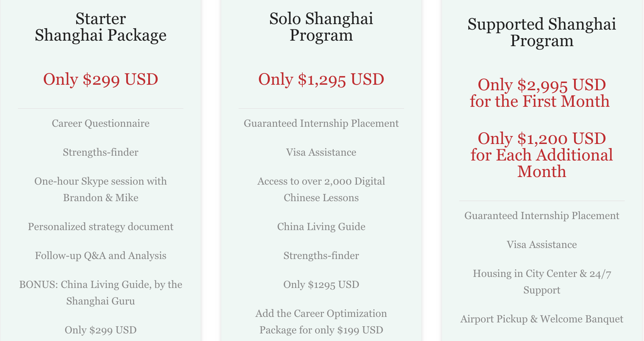
Task: Click the $1,200 USD Each Additional Month text
Action: [x=542, y=155]
